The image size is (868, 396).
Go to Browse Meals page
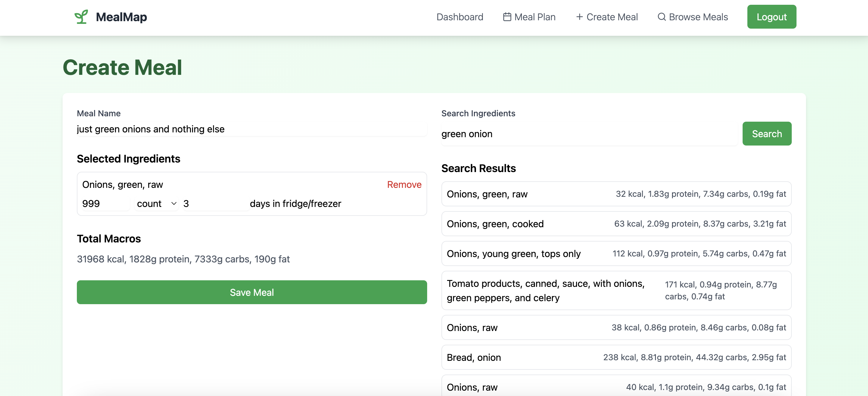click(x=698, y=17)
